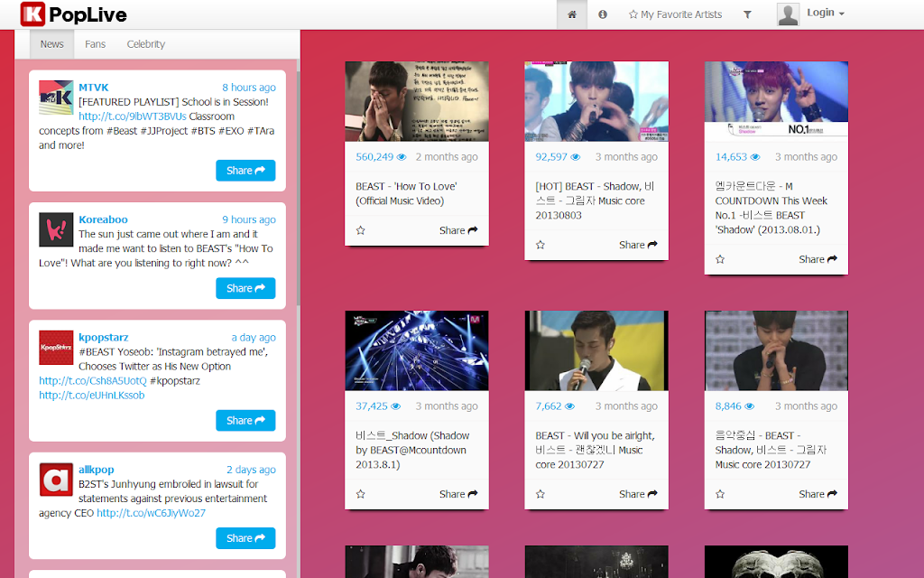Play the Shadow Music core 20130727 thumbnail
Image resolution: width=924 pixels, height=578 pixels.
[x=776, y=351]
